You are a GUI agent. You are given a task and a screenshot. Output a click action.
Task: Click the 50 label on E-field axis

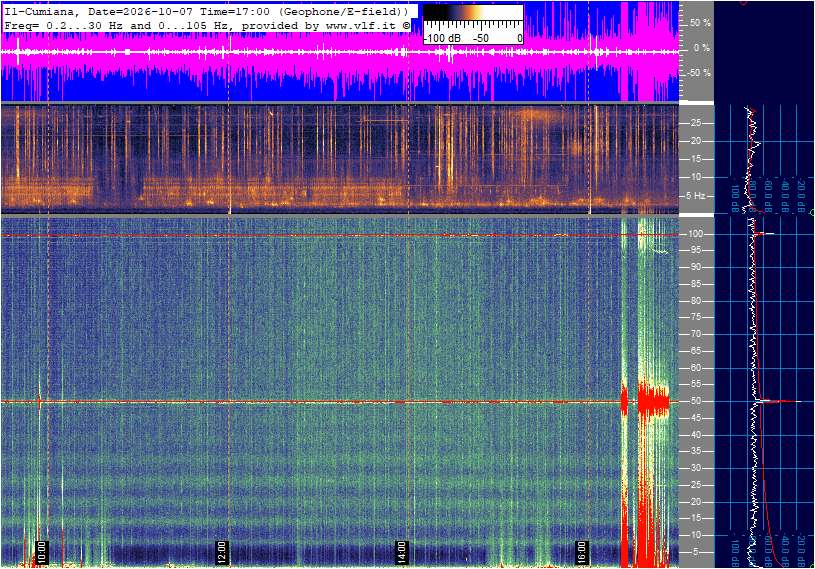point(695,401)
